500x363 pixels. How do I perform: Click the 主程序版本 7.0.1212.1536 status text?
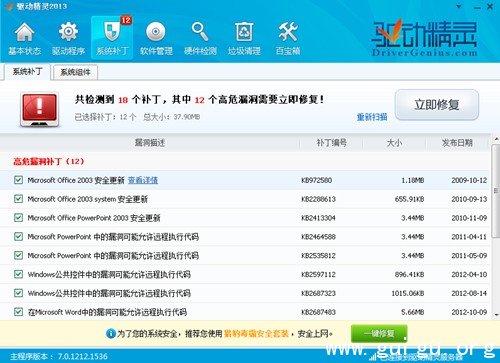pyautogui.click(x=59, y=356)
